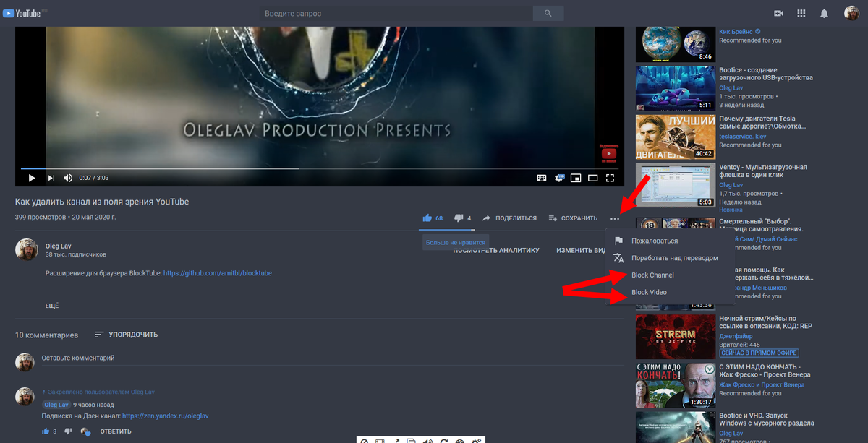Open the notifications bell

pyautogui.click(x=824, y=13)
